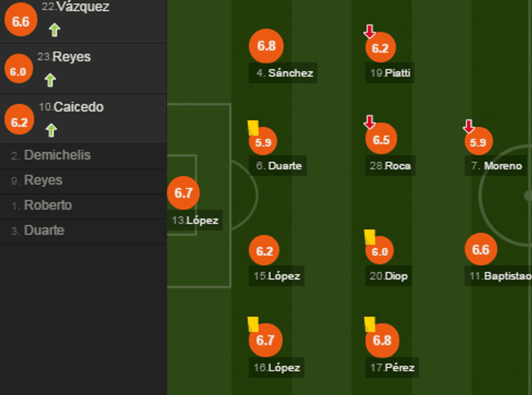Select Roberto from the bench list
This screenshot has height=395, width=532.
[48, 205]
